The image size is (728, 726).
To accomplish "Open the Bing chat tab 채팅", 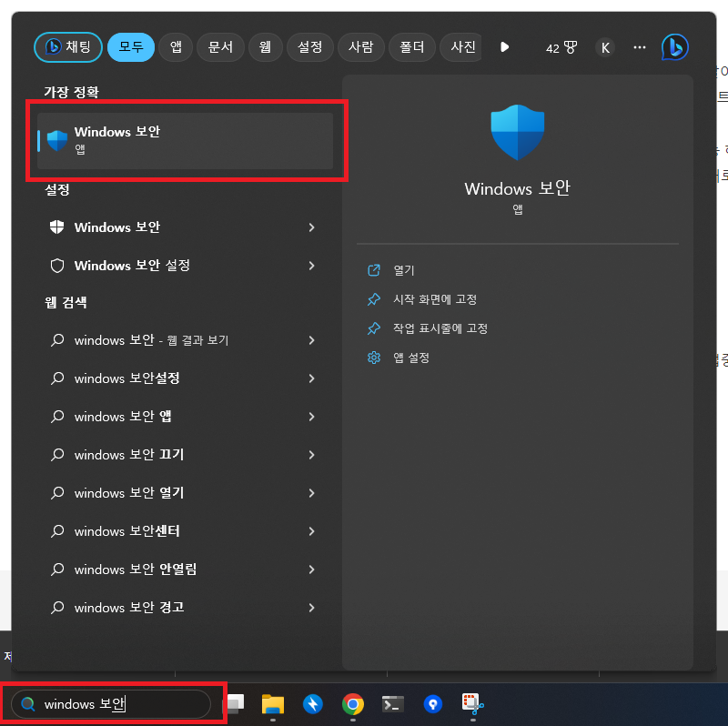I will [68, 47].
